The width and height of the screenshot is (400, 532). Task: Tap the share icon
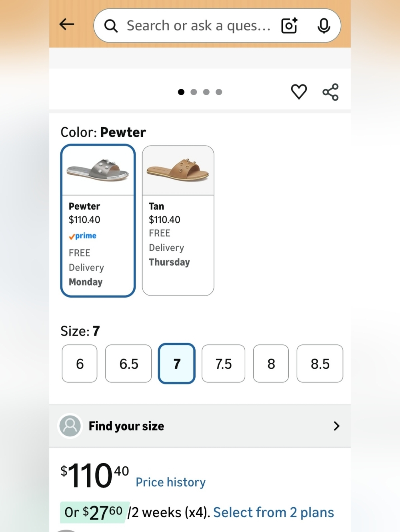tap(330, 92)
